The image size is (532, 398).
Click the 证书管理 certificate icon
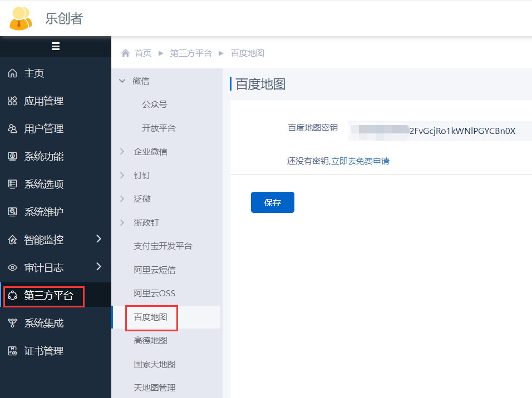click(x=12, y=351)
